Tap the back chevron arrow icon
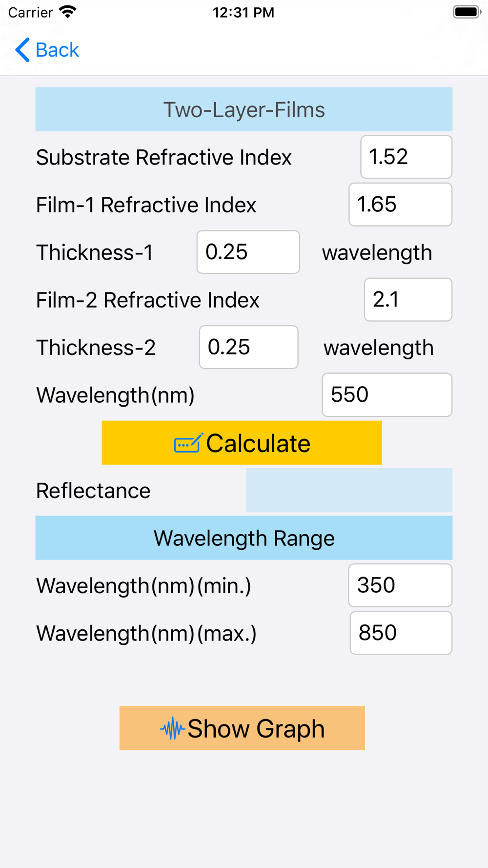This screenshot has height=868, width=488. point(22,50)
